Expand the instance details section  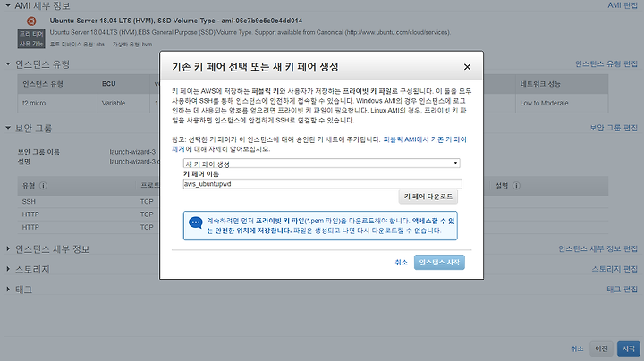pos(8,249)
